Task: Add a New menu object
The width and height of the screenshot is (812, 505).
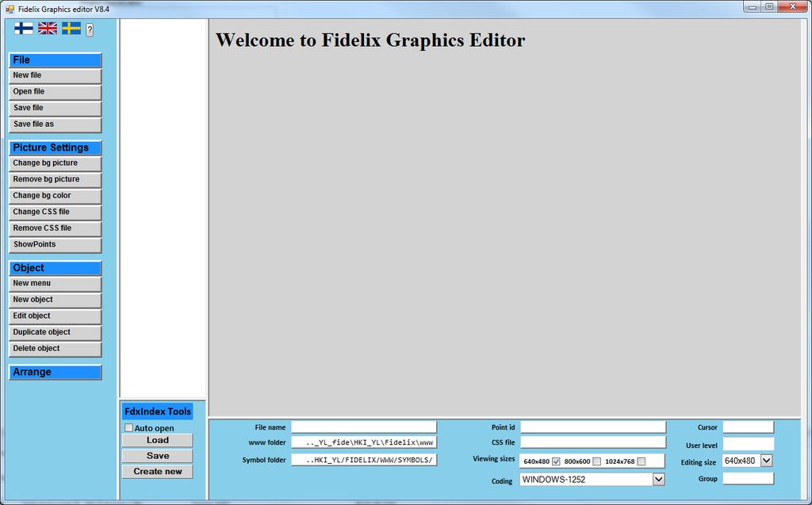Action: point(55,283)
